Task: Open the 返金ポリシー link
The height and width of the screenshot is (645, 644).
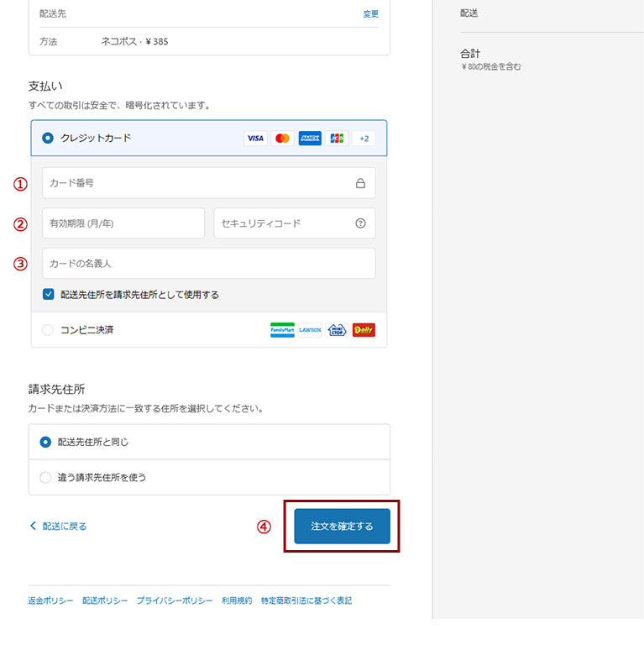Action: (50, 600)
